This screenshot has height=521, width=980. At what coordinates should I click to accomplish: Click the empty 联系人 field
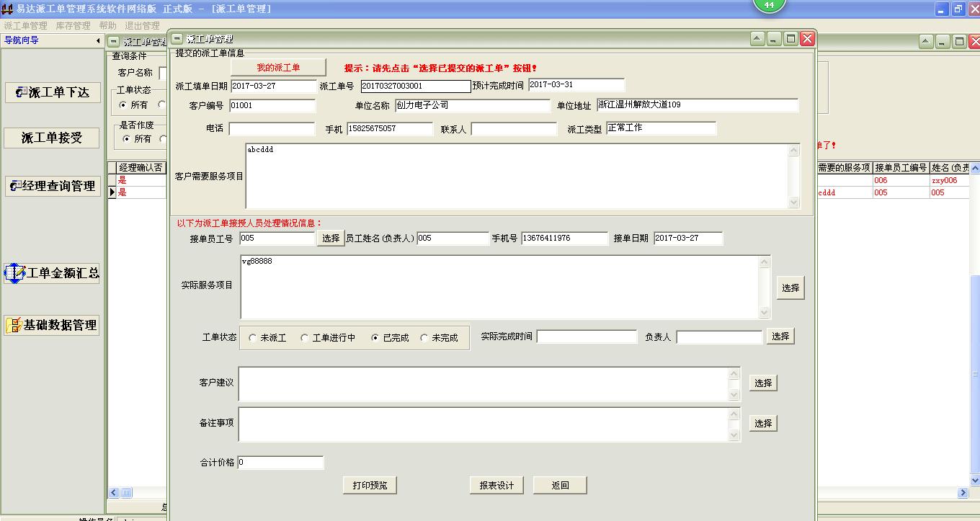[x=514, y=129]
